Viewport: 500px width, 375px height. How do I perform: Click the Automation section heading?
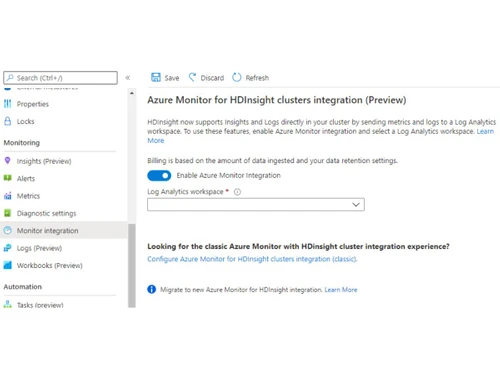coord(23,287)
